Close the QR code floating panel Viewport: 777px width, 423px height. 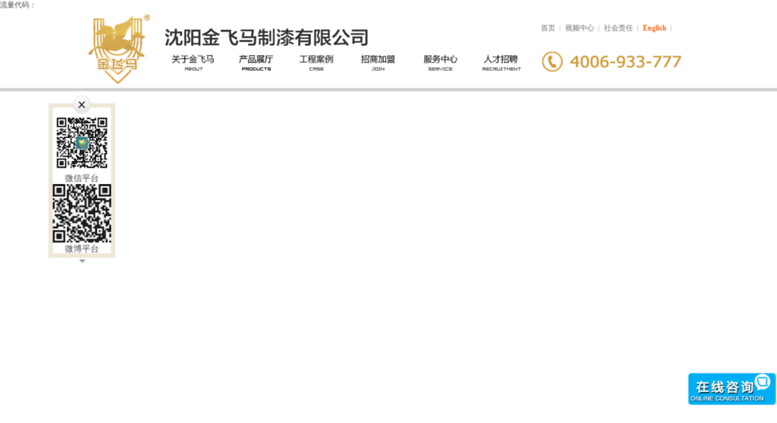click(x=82, y=105)
